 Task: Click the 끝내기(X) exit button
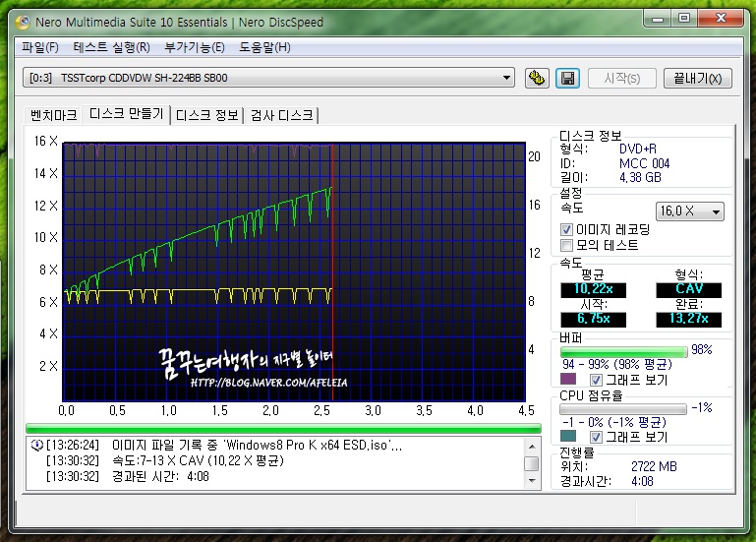point(698,78)
